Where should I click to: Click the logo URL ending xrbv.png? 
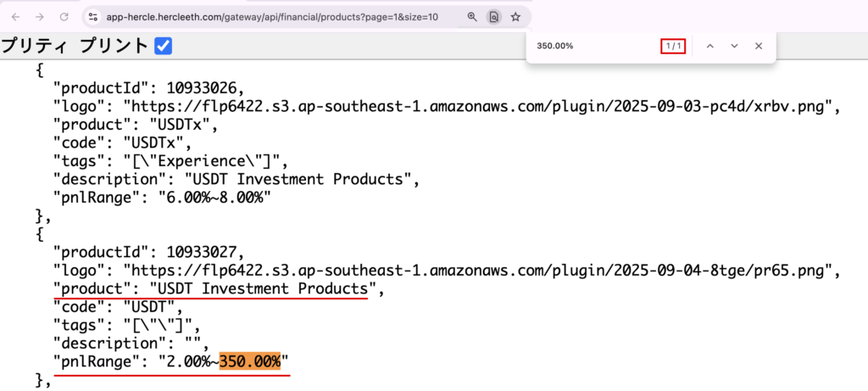pyautogui.click(x=478, y=106)
